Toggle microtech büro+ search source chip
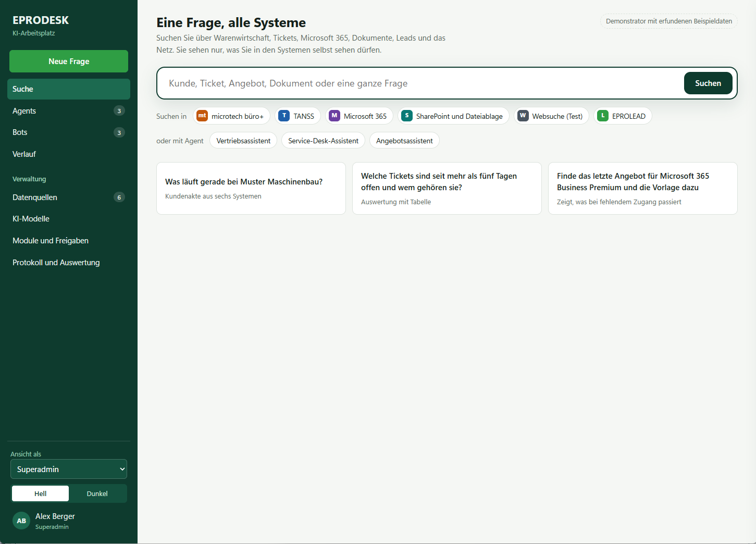The image size is (756, 544). (x=232, y=116)
